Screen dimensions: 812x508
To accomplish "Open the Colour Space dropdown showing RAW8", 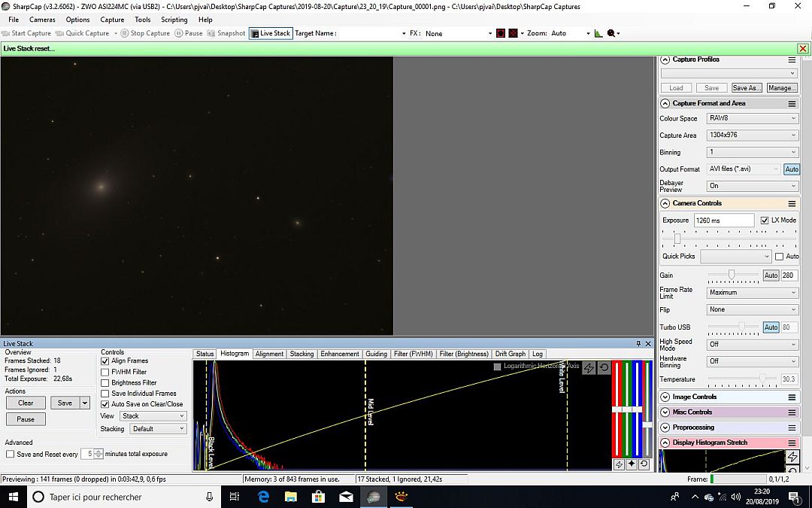I will [752, 118].
